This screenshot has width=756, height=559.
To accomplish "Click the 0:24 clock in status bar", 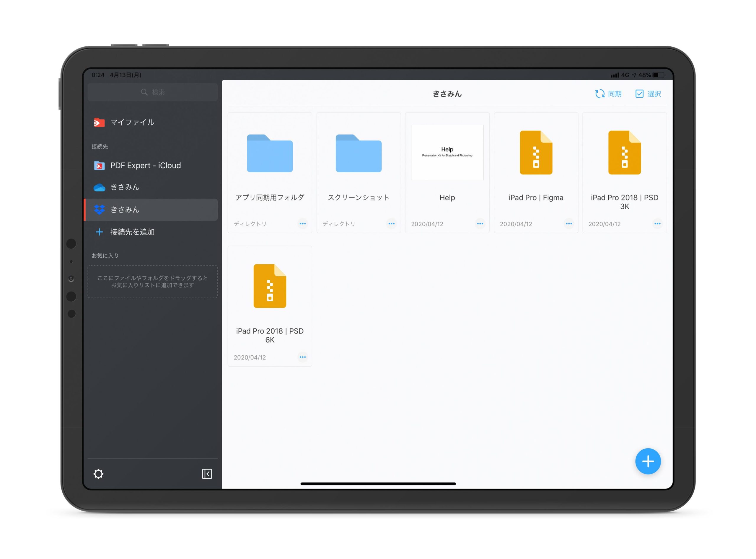I will click(x=98, y=75).
